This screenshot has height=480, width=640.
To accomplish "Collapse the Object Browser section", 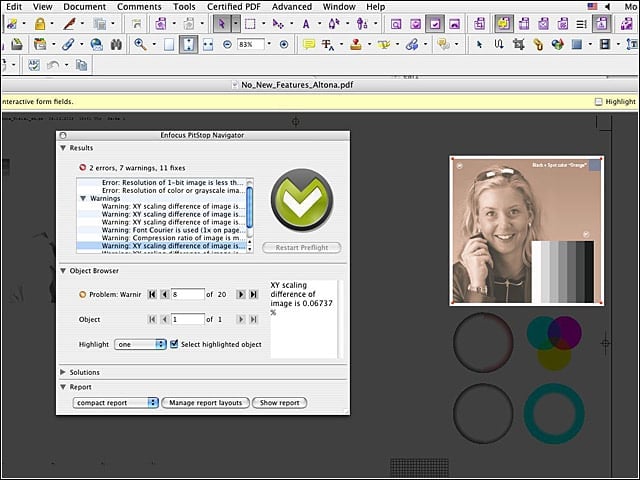I will coord(63,271).
